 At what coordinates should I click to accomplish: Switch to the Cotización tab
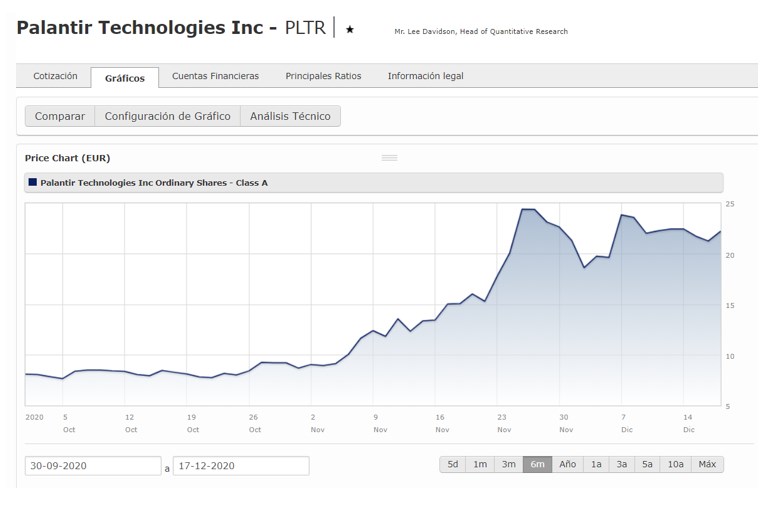click(55, 76)
